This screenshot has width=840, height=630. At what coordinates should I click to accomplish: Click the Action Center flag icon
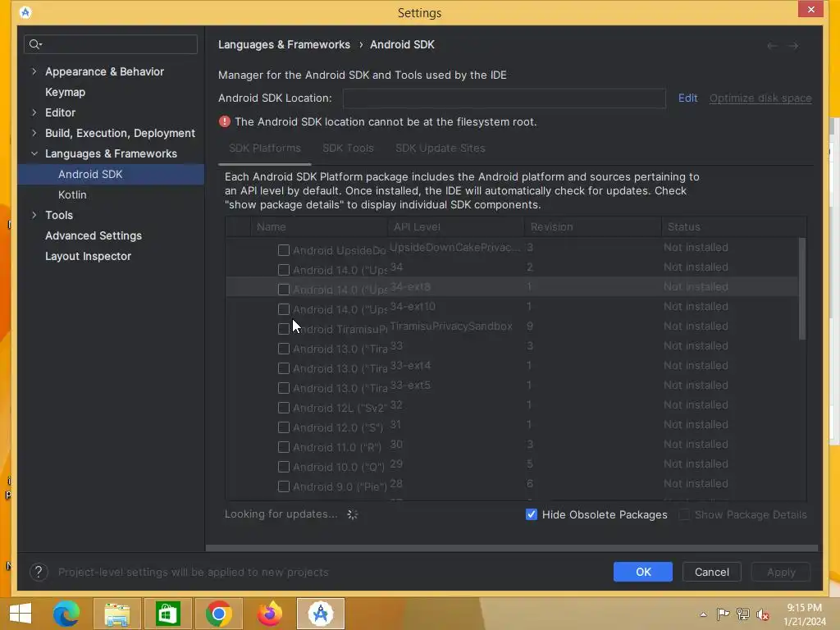click(723, 614)
